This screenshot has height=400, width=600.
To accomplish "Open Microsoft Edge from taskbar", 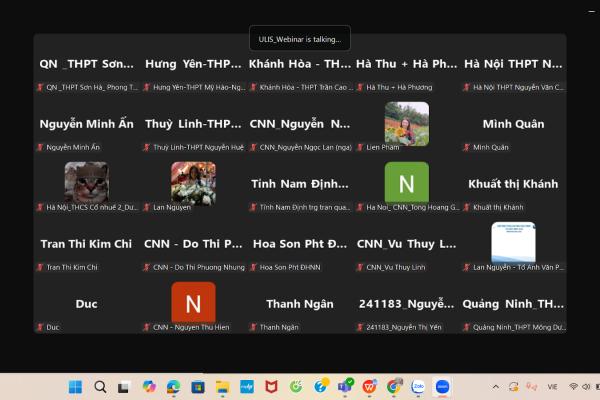I will [173, 387].
